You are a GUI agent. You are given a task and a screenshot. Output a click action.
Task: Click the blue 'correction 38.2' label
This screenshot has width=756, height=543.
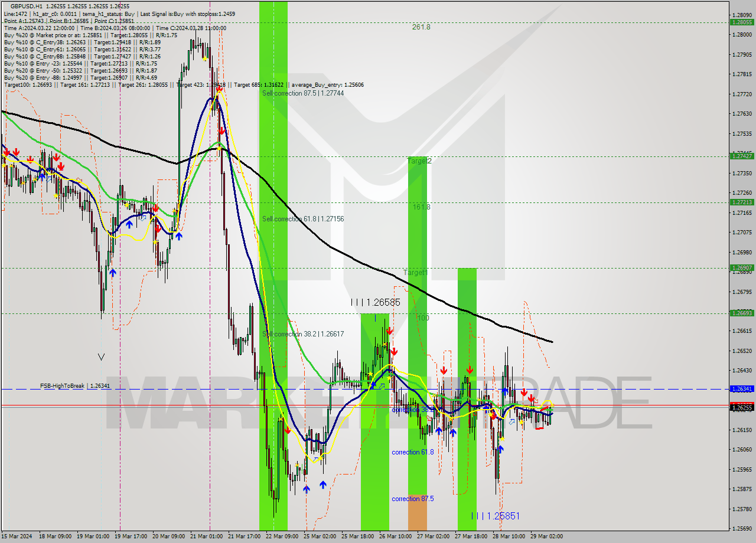pos(413,410)
